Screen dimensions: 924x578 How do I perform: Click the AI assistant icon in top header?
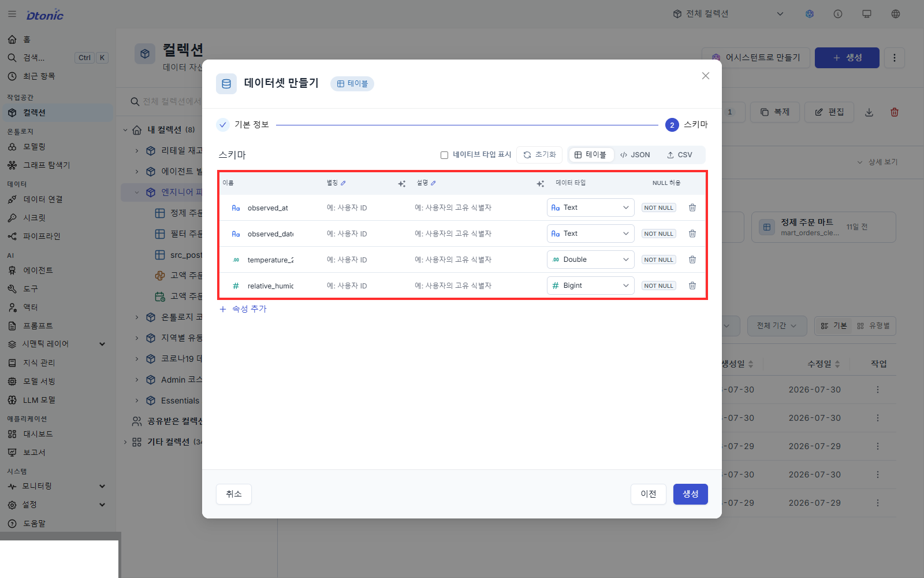coord(810,14)
